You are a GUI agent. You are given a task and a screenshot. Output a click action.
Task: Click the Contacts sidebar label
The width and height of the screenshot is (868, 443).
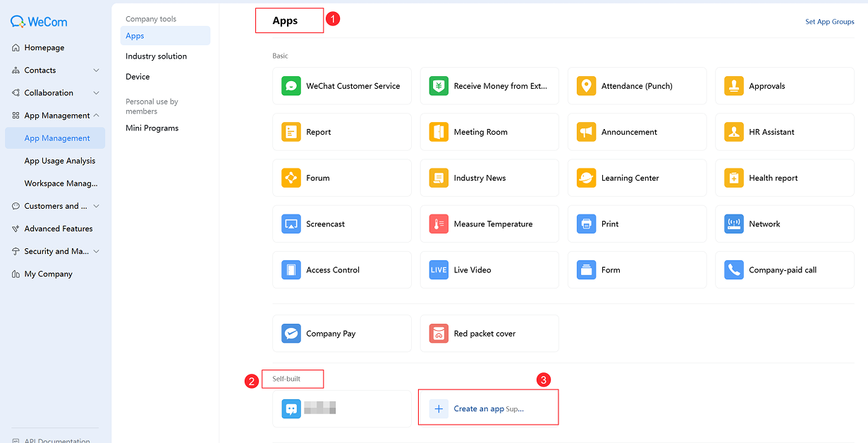tap(40, 71)
